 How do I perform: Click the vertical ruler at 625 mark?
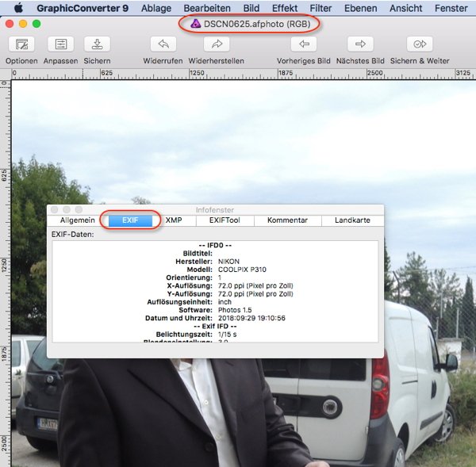pyautogui.click(x=5, y=175)
